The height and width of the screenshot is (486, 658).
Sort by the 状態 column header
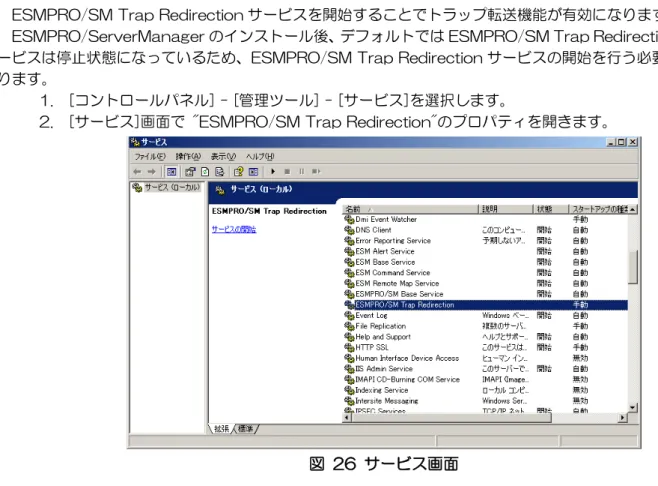click(551, 209)
